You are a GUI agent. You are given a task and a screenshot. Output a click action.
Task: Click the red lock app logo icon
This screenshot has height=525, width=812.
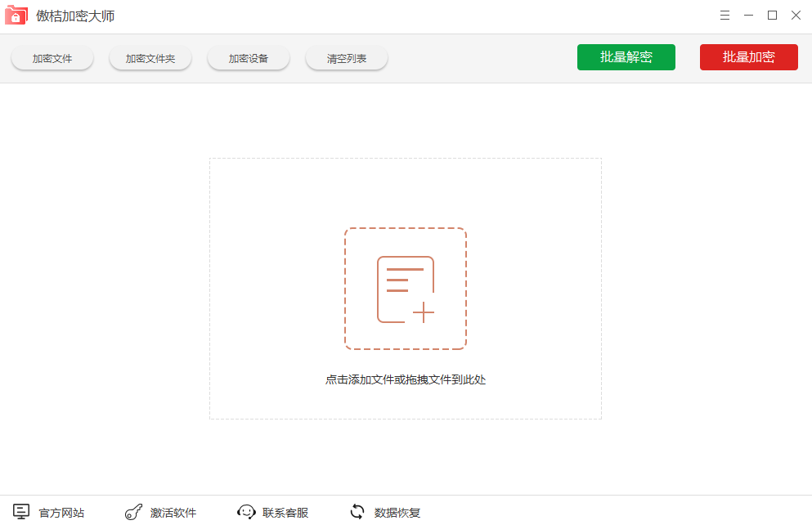(16, 15)
